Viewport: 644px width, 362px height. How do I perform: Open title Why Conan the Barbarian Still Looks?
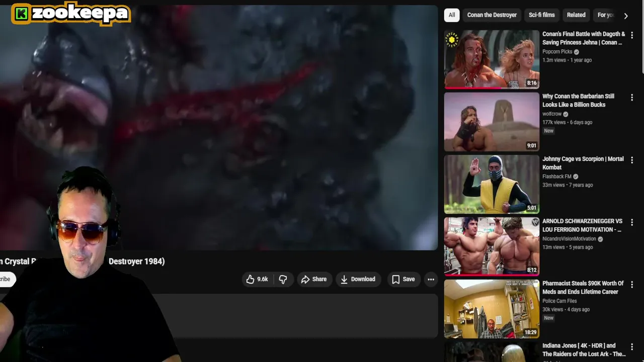(578, 101)
